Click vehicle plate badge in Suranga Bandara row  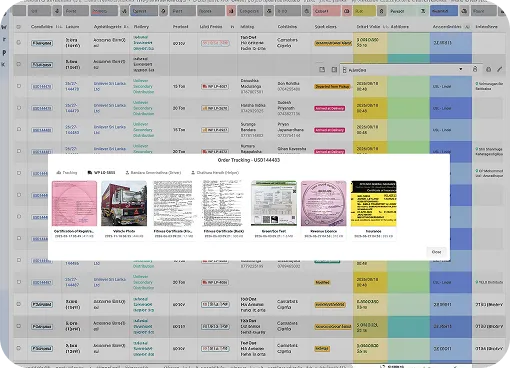(x=215, y=130)
